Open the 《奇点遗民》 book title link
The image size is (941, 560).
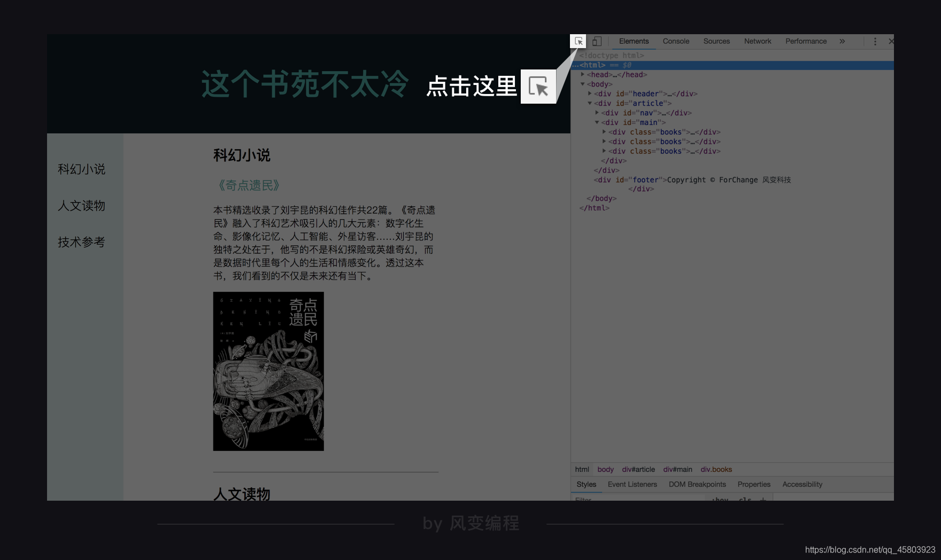(x=249, y=185)
